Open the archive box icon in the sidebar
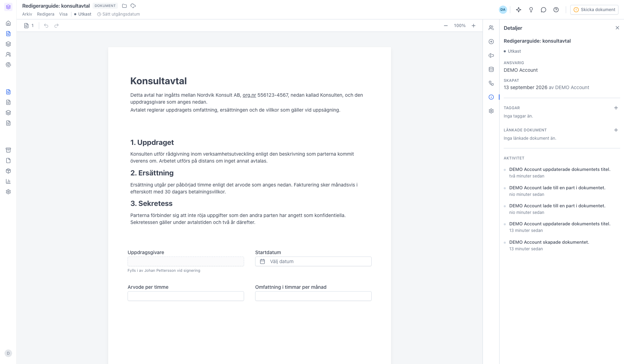The height and width of the screenshot is (364, 624). point(8,150)
